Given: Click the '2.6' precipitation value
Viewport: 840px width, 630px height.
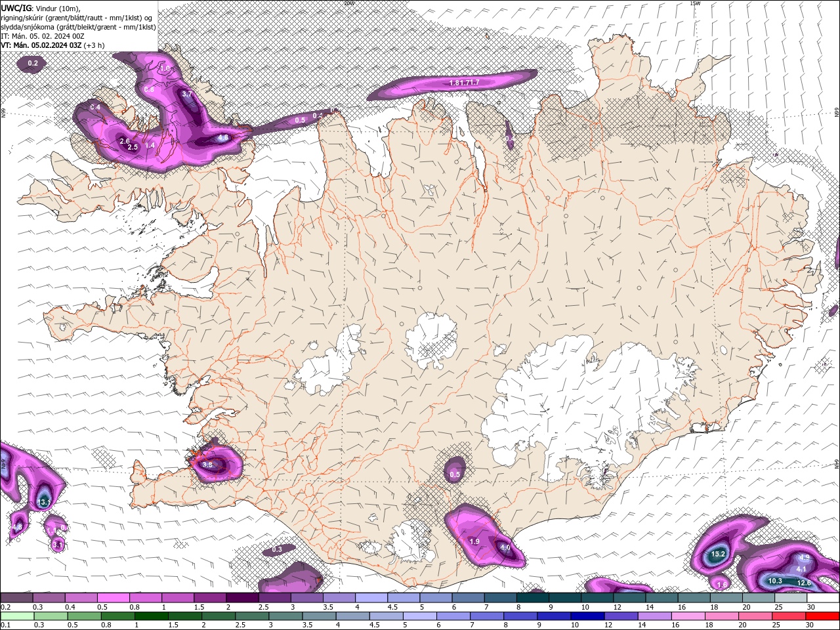Looking at the screenshot, I should pyautogui.click(x=125, y=141).
